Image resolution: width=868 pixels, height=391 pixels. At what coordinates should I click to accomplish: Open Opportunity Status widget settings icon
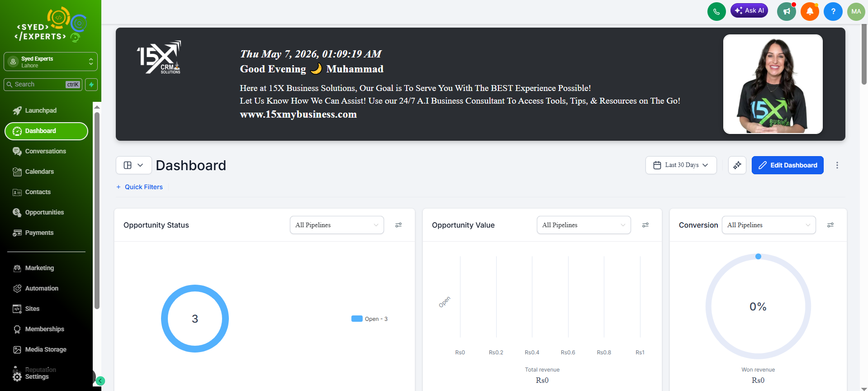coord(398,225)
